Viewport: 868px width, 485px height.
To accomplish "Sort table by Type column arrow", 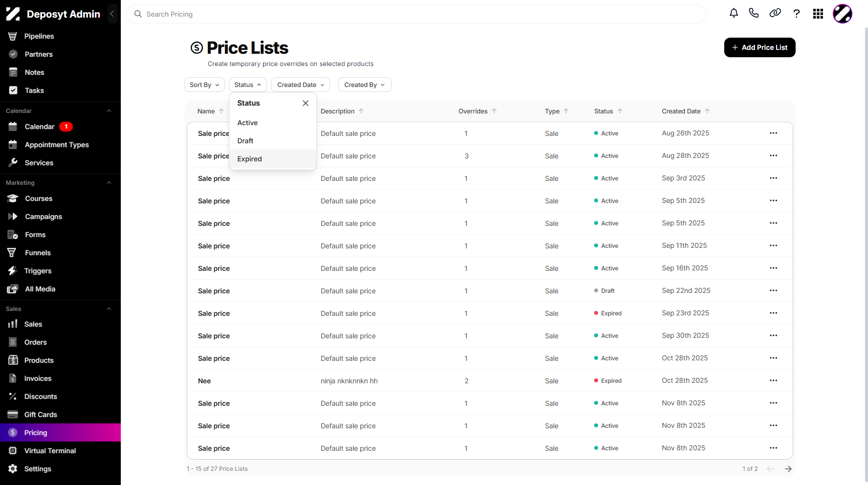I will [566, 111].
